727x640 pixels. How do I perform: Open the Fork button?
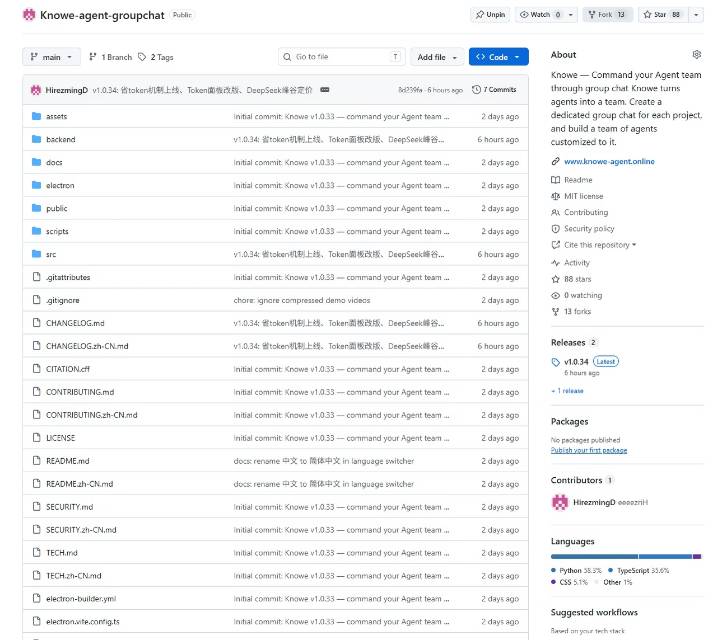607,15
